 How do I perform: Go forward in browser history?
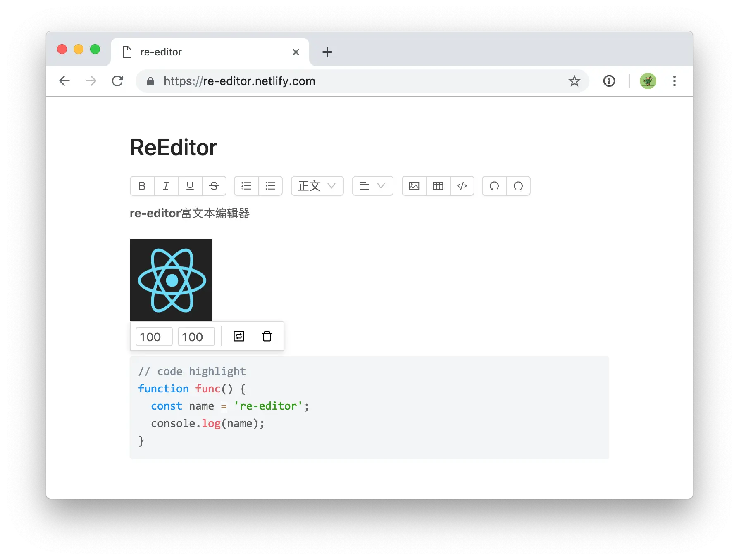coord(91,81)
